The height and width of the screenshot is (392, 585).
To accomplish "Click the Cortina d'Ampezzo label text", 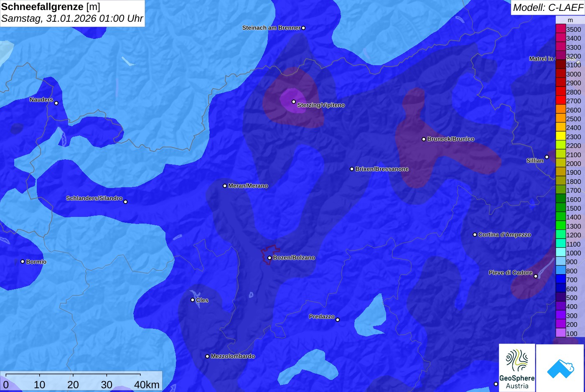I will (505, 235).
